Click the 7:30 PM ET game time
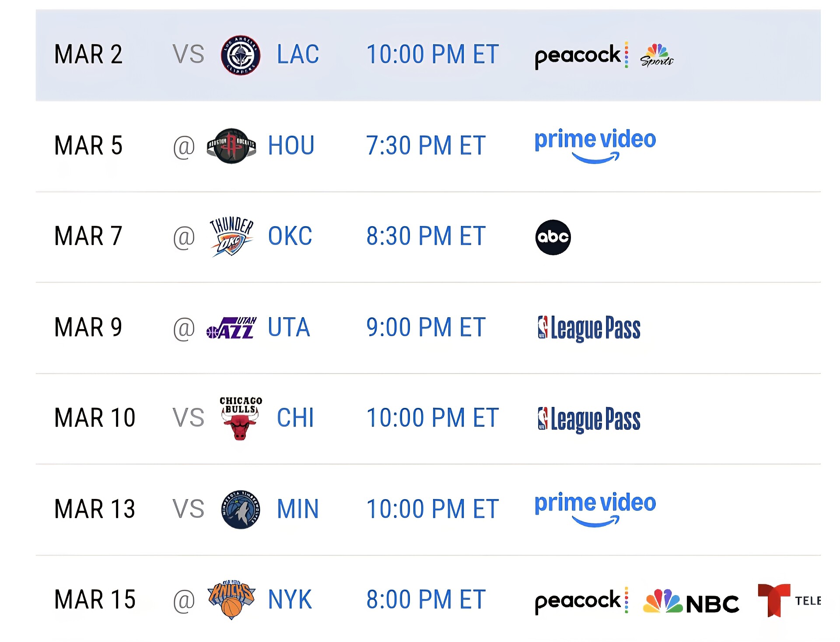The width and height of the screenshot is (840, 642). (426, 146)
